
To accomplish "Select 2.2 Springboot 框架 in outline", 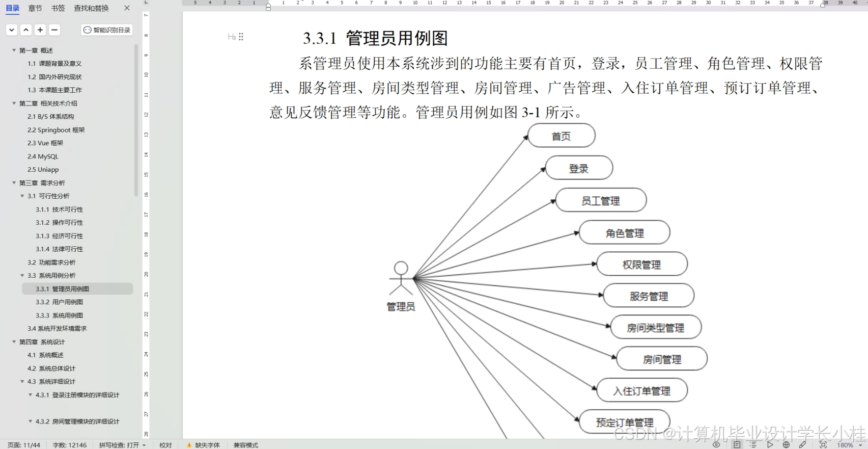I will click(x=56, y=130).
